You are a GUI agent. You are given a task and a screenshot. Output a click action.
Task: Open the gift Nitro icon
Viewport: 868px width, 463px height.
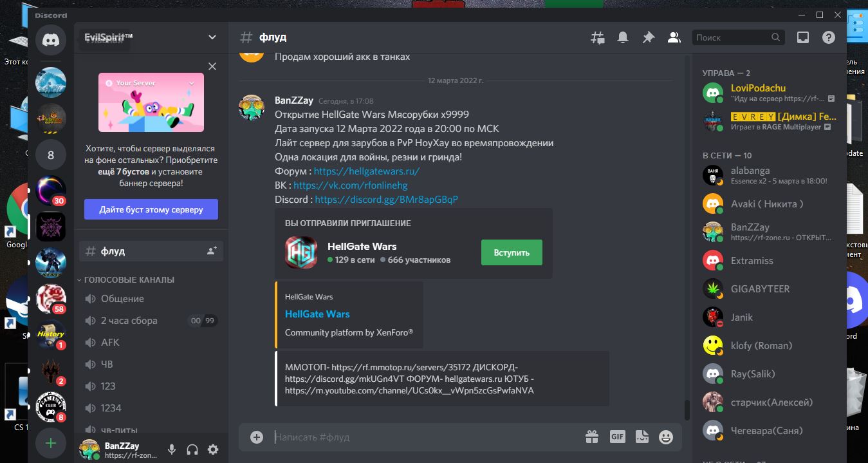(x=592, y=437)
